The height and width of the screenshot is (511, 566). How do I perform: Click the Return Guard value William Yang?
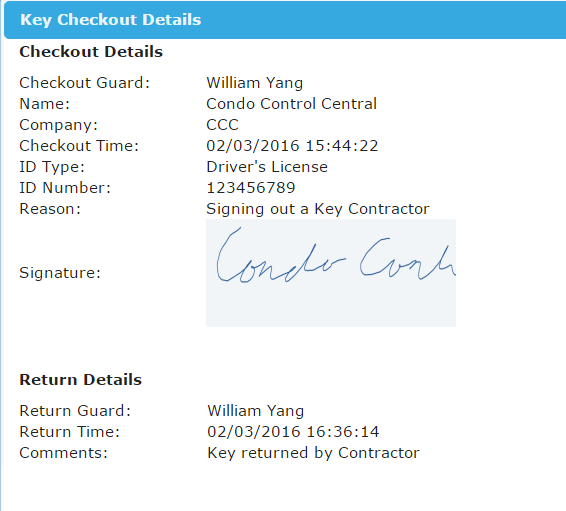coord(256,411)
